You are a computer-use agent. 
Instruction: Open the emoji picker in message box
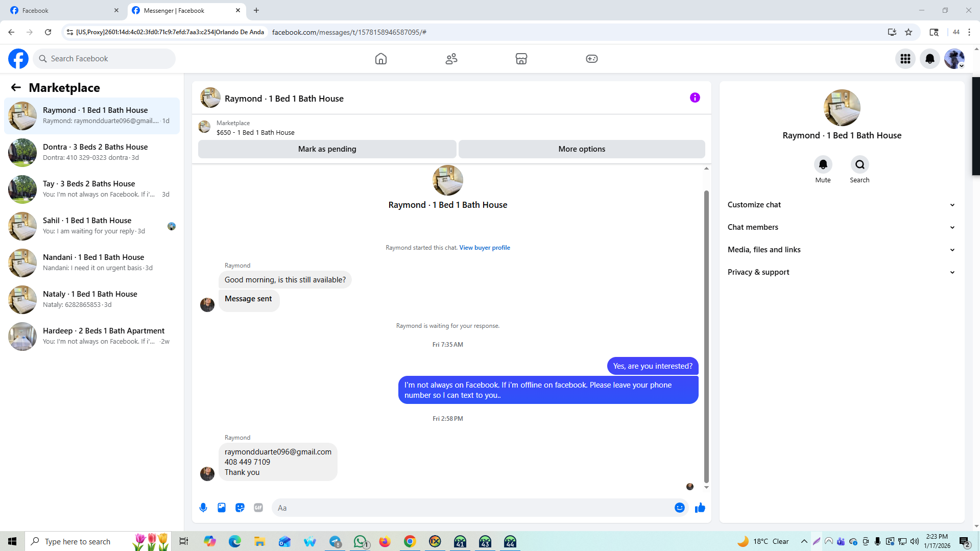(x=679, y=508)
